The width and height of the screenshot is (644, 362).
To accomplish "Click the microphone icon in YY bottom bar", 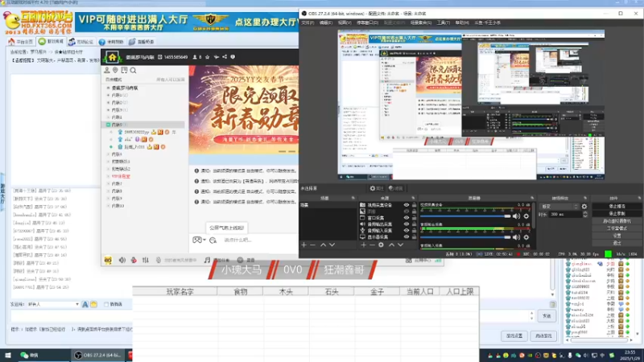I will coord(159,260).
